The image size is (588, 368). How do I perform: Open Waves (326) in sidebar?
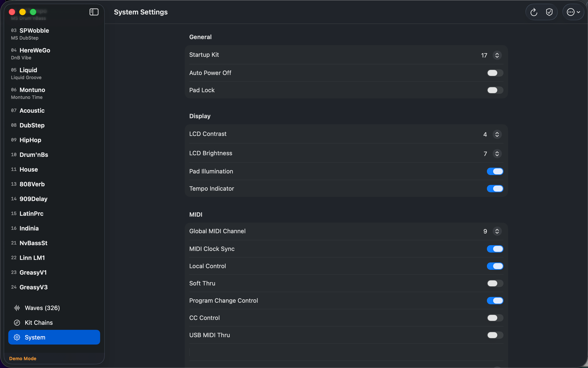(x=54, y=308)
